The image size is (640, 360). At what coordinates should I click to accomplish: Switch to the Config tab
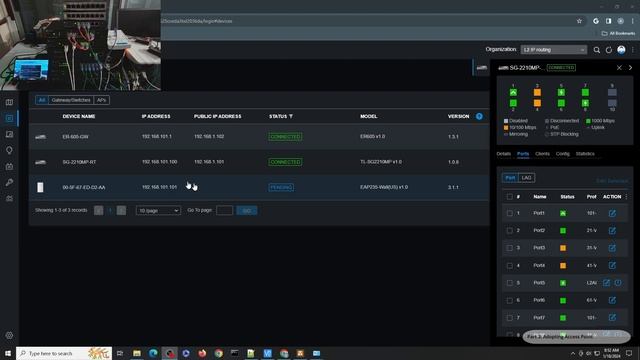pyautogui.click(x=562, y=154)
